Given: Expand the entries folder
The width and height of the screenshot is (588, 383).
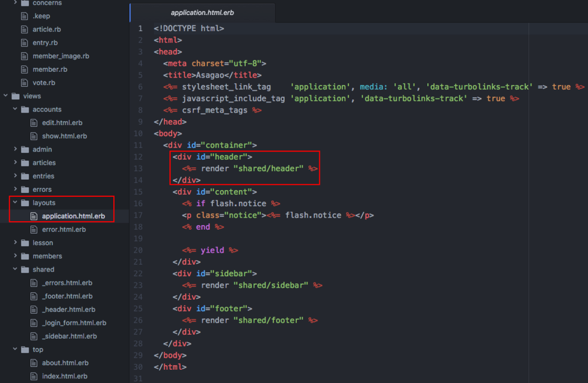Looking at the screenshot, I should [x=15, y=176].
